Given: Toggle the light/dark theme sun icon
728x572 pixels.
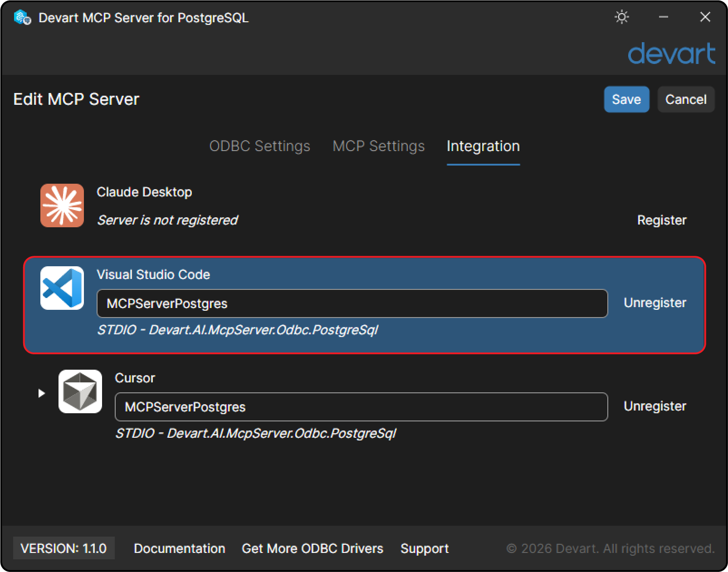Looking at the screenshot, I should [x=622, y=17].
